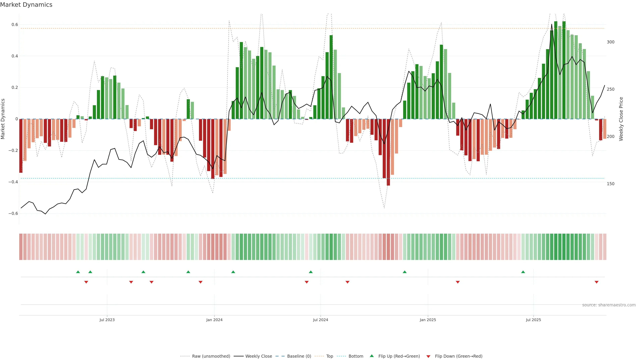This screenshot has height=362, width=644.
Task: Click the Weekly Close Price axis title
Action: tap(621, 119)
